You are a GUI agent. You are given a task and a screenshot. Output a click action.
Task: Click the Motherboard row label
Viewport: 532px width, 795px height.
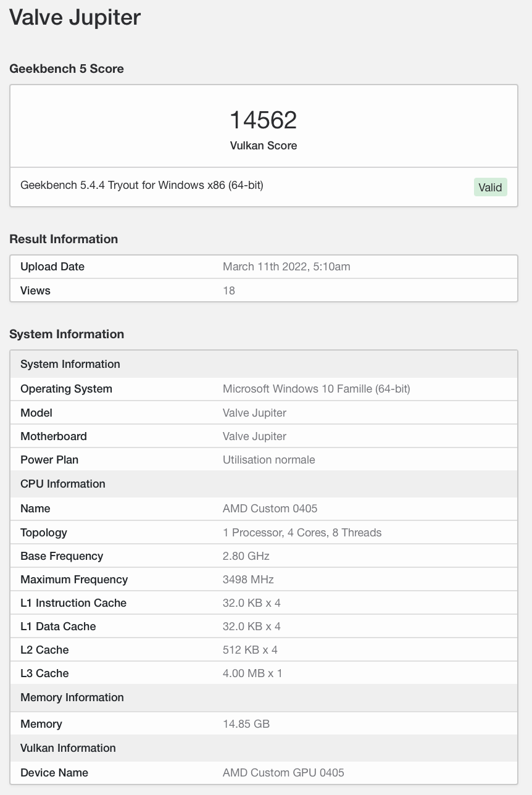point(54,436)
